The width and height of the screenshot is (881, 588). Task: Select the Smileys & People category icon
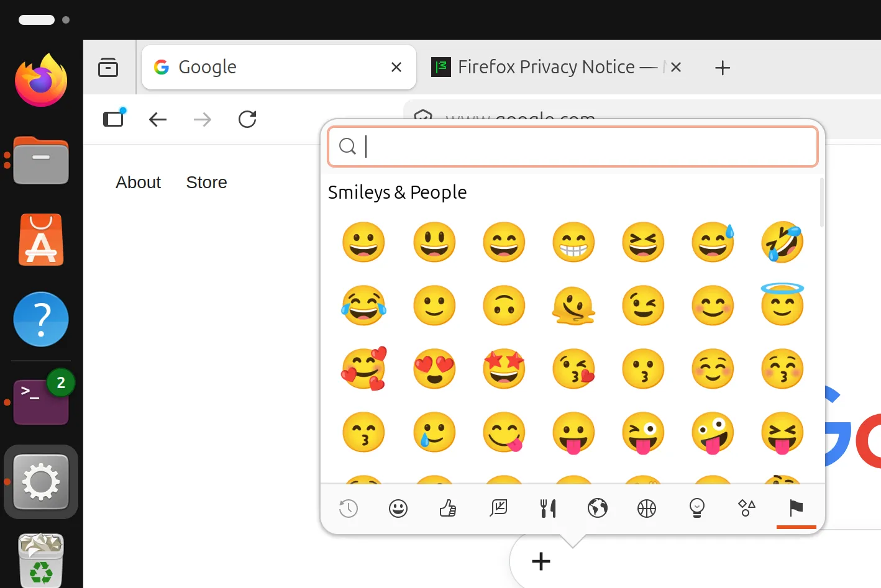pyautogui.click(x=398, y=509)
